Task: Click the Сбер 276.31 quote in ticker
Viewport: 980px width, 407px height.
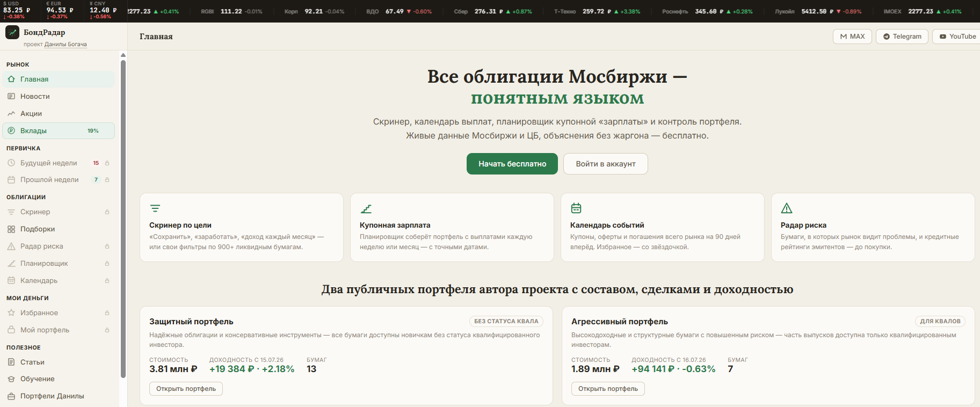Action: pos(493,11)
